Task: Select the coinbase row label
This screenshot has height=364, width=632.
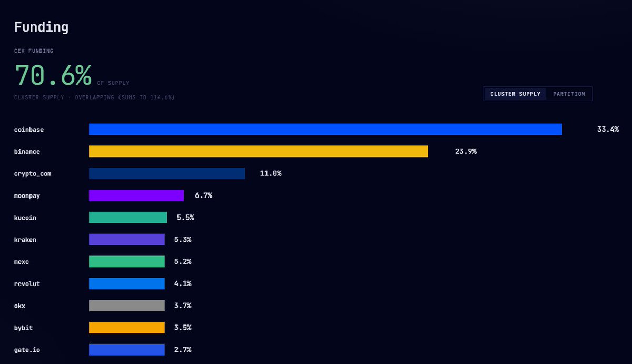Action: point(29,130)
